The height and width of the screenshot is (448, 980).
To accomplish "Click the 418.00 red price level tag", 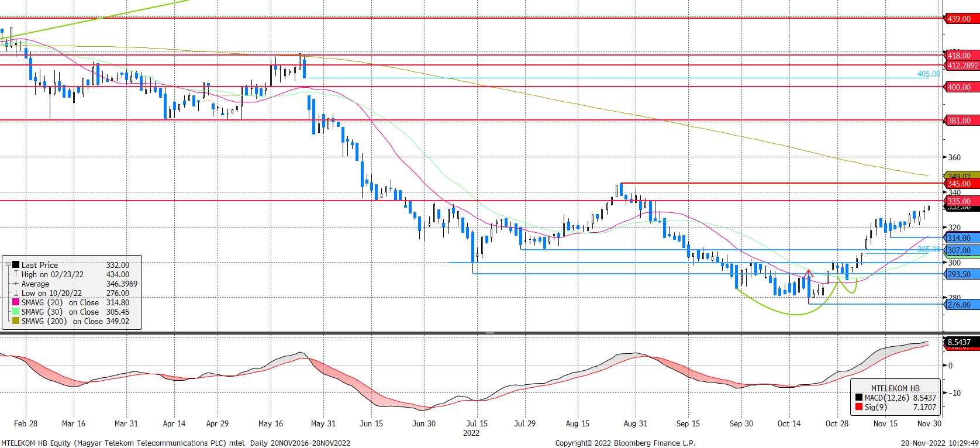I will pos(962,56).
